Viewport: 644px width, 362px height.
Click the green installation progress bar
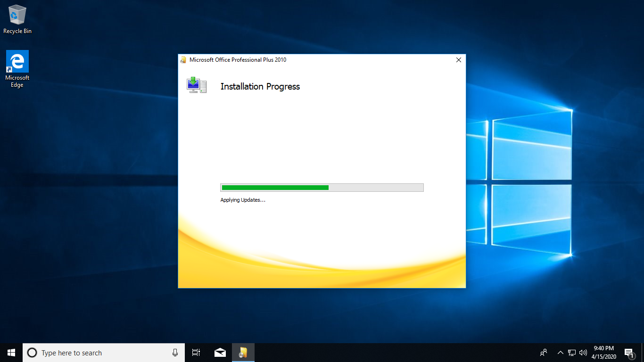click(322, 188)
